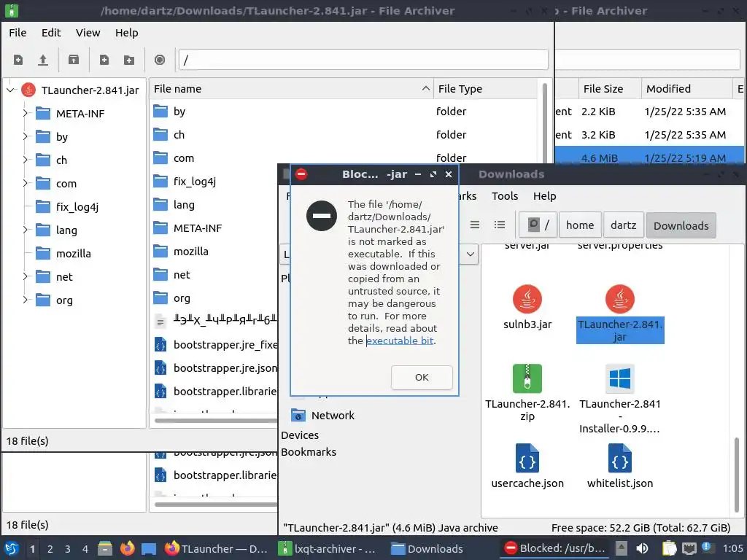Click archiver file list horizontal scrollbar

pyautogui.click(x=216, y=421)
